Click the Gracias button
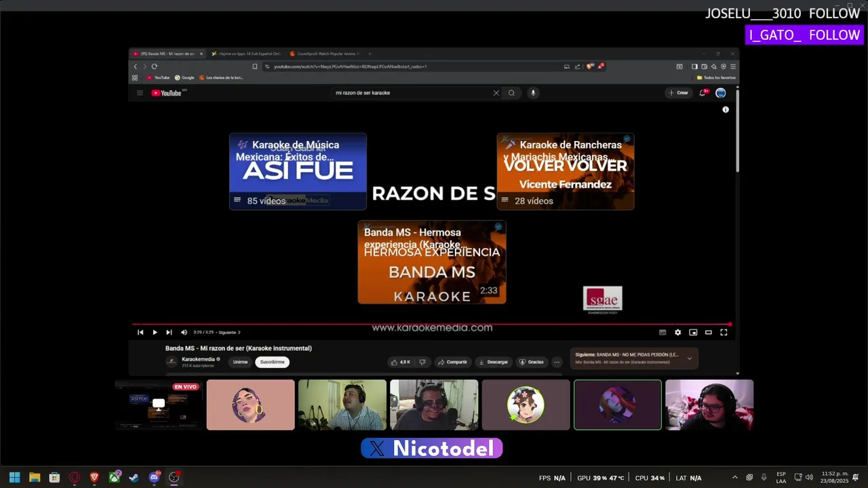Image resolution: width=868 pixels, height=488 pixels. 532,362
